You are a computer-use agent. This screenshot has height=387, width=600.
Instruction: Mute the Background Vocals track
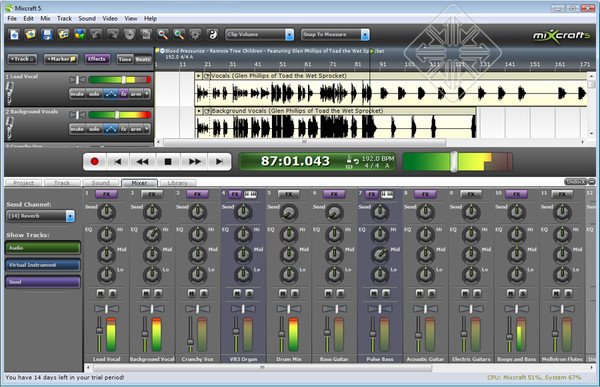(x=77, y=129)
